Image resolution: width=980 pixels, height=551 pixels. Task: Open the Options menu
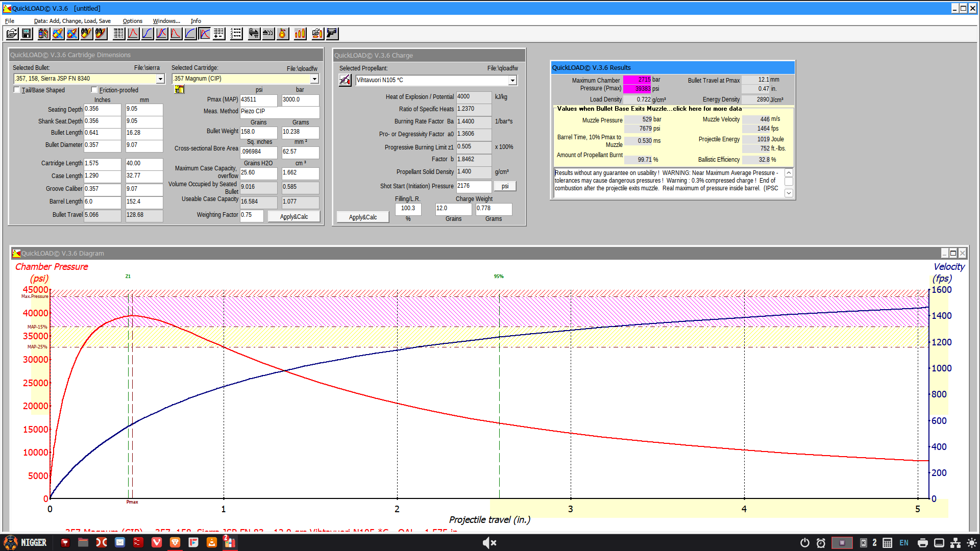click(x=132, y=21)
